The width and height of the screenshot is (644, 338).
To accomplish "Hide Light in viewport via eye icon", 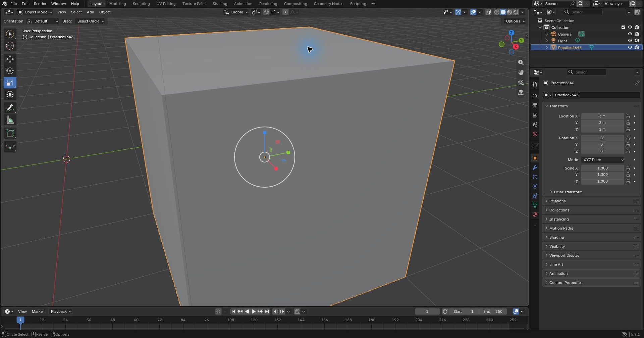I will point(630,41).
